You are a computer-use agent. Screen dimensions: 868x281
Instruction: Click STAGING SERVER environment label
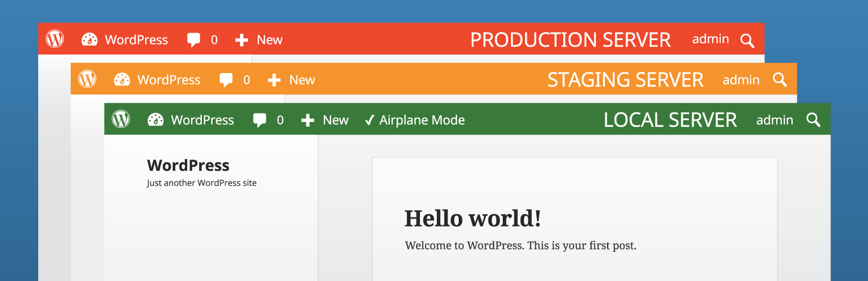tap(626, 80)
